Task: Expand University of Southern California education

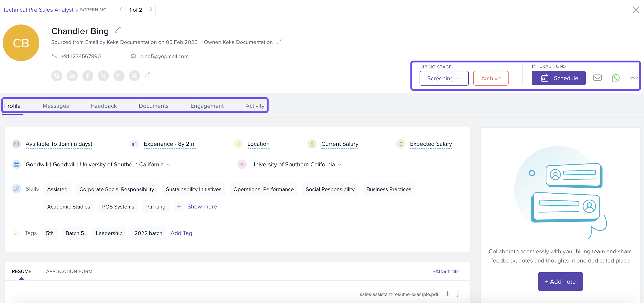Action: point(340,165)
